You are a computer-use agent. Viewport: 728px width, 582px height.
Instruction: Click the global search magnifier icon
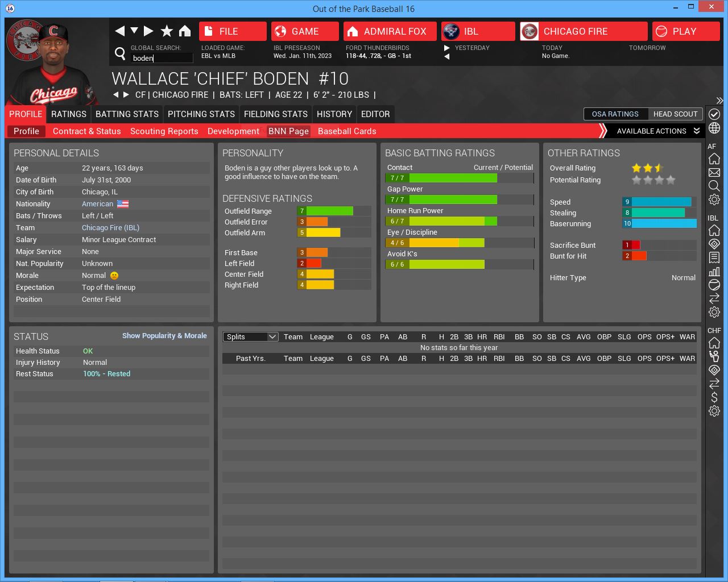point(120,54)
